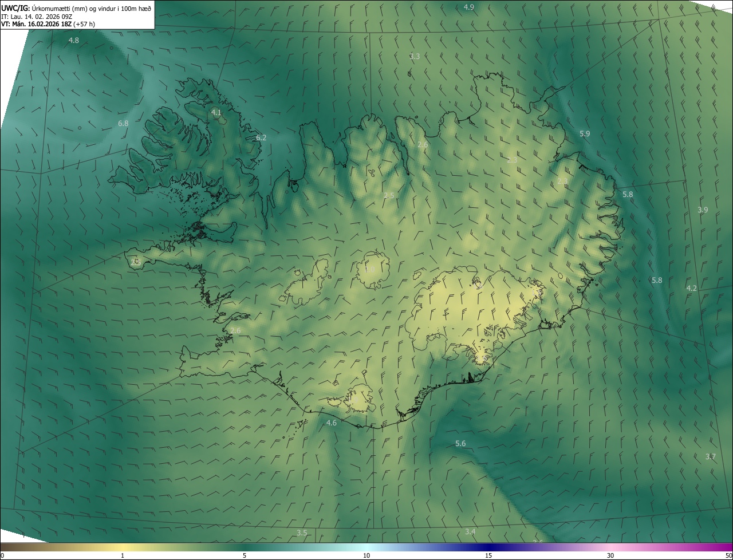The image size is (733, 560).
Task: Select the 10 tick label on the color scale
Action: pyautogui.click(x=366, y=555)
